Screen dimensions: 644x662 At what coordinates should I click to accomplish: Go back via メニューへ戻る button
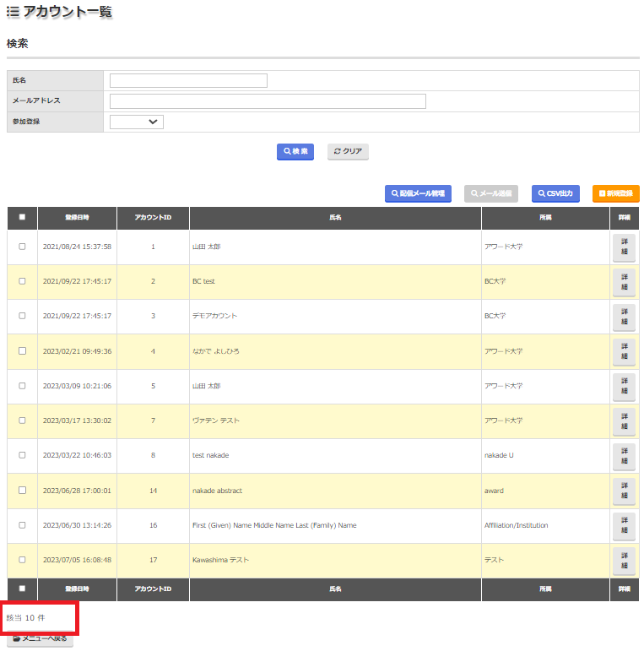41,638
